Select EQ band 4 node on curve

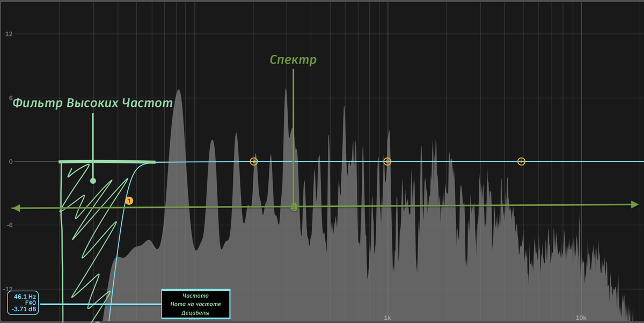pyautogui.click(x=521, y=161)
